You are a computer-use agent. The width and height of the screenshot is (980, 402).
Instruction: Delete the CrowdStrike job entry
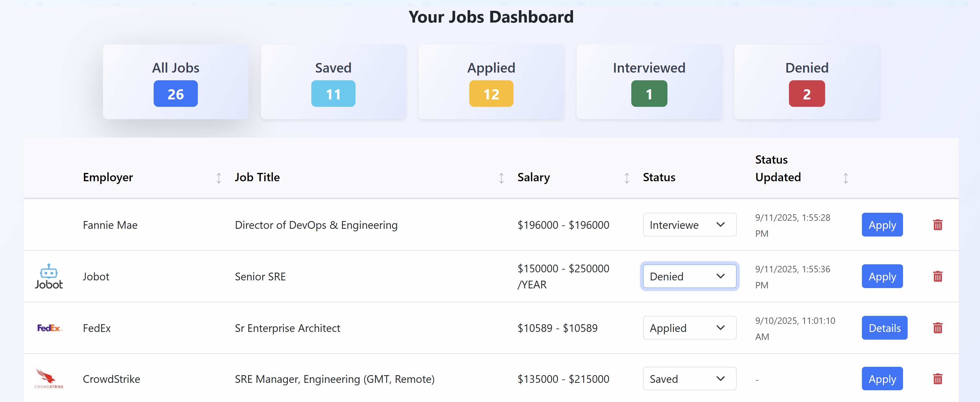pyautogui.click(x=937, y=379)
